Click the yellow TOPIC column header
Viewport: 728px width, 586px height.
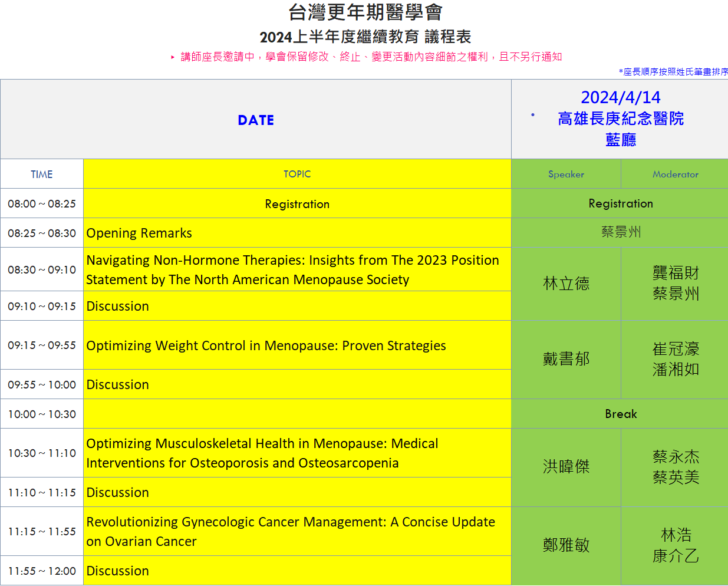click(297, 174)
